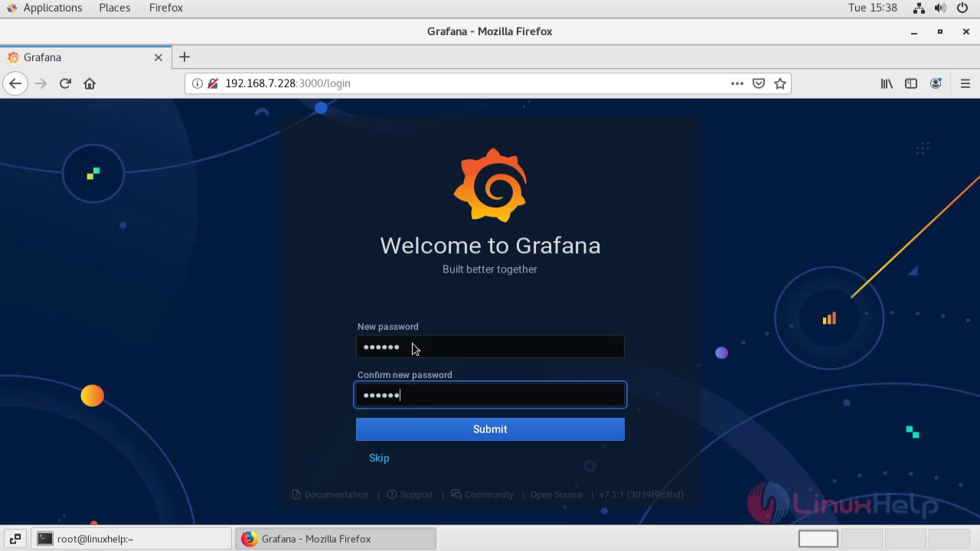Click the Confirm new password field
The image size is (980, 551).
point(490,395)
